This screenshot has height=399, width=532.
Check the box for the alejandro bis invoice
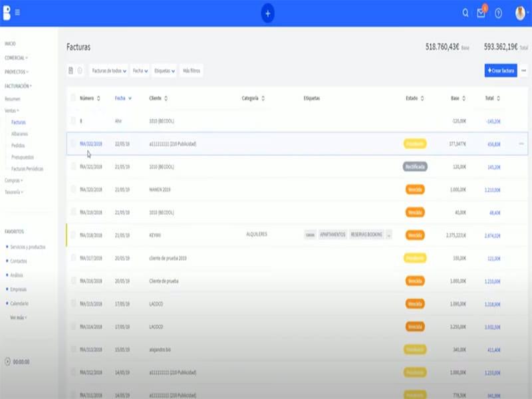(x=73, y=349)
